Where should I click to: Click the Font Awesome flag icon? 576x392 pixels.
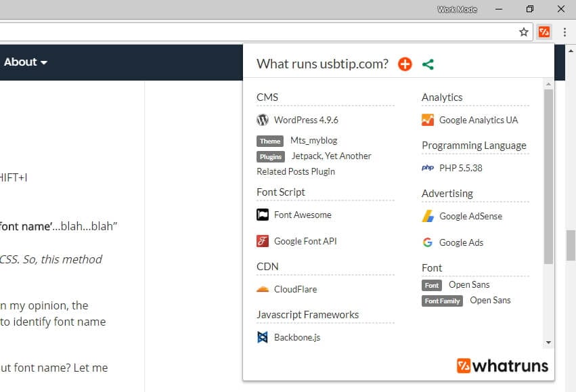[x=263, y=215]
